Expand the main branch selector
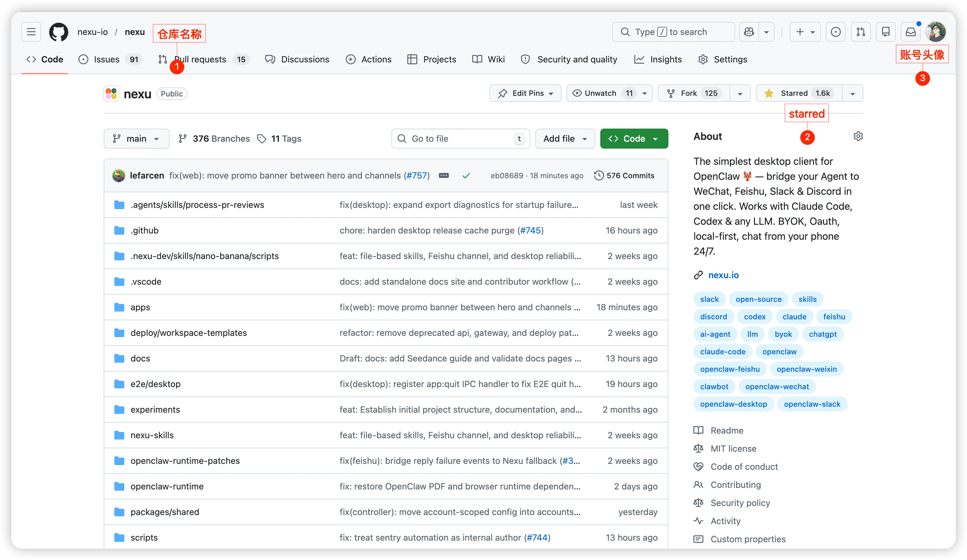 pos(136,139)
